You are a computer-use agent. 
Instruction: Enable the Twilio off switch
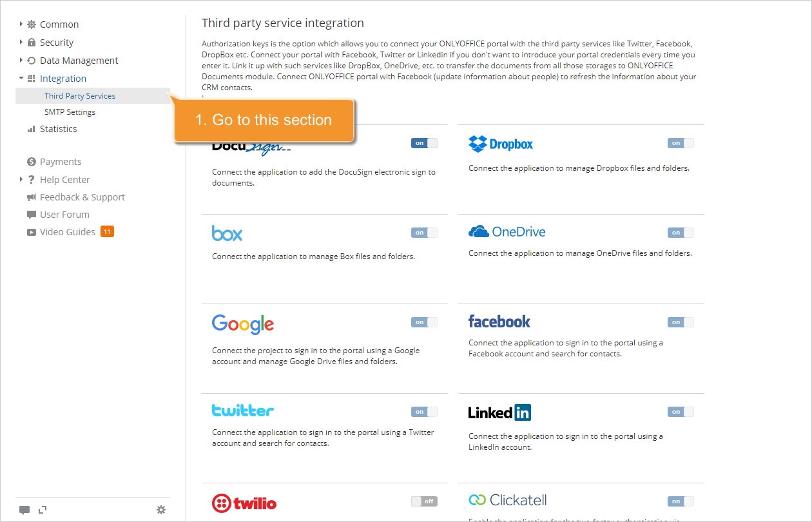[424, 501]
